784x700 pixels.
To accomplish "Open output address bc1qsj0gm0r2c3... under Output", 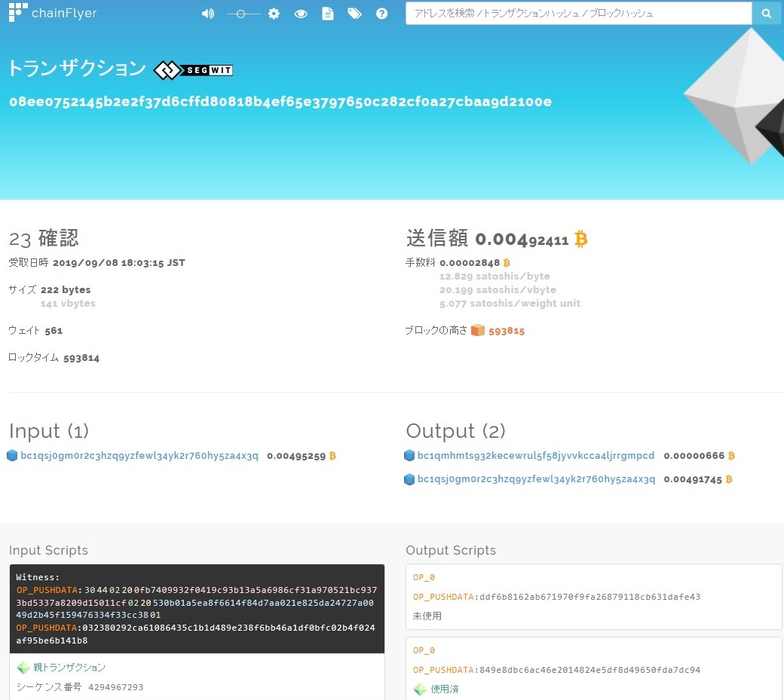I will [536, 478].
